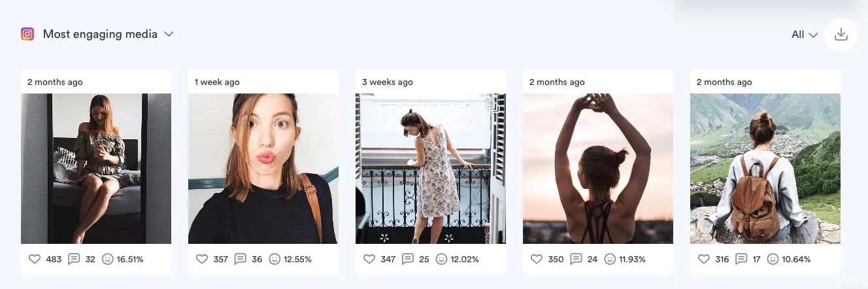The width and height of the screenshot is (868, 289).
Task: Open the sunset raised-arms photo
Action: pyautogui.click(x=598, y=169)
